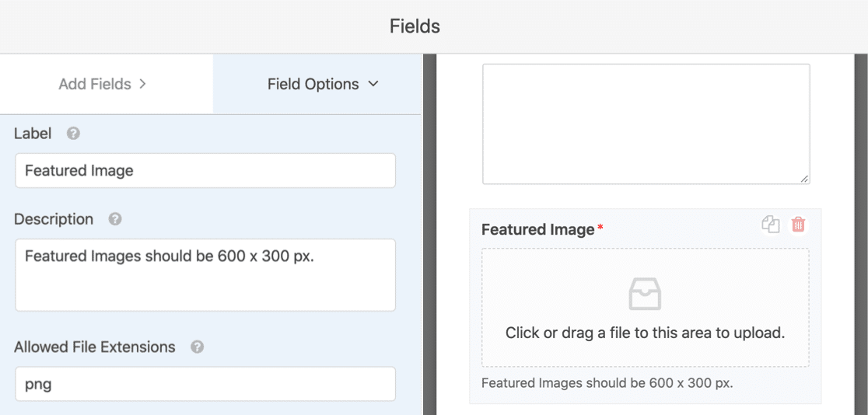Delete the Featured Image field with the trash icon
Image resolution: width=868 pixels, height=415 pixels.
coord(798,225)
